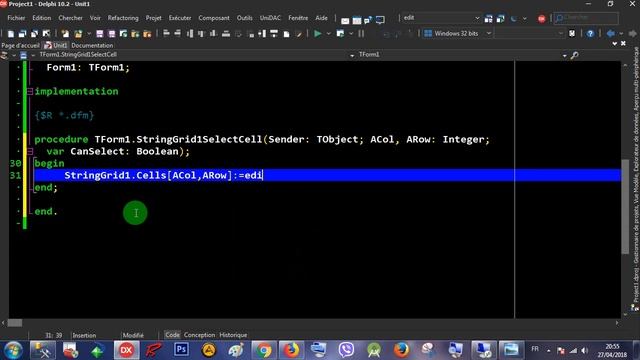Click the monitor icon in top toolbar
This screenshot has height=360, width=640.
[380, 20]
